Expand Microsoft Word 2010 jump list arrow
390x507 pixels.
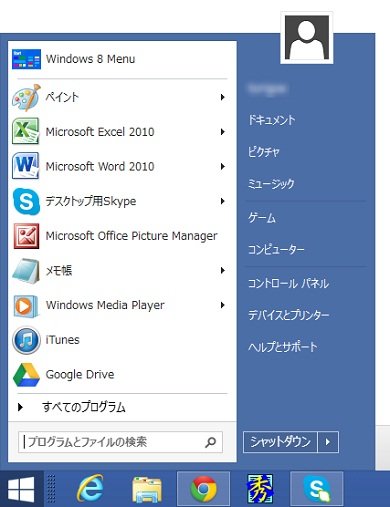click(222, 166)
